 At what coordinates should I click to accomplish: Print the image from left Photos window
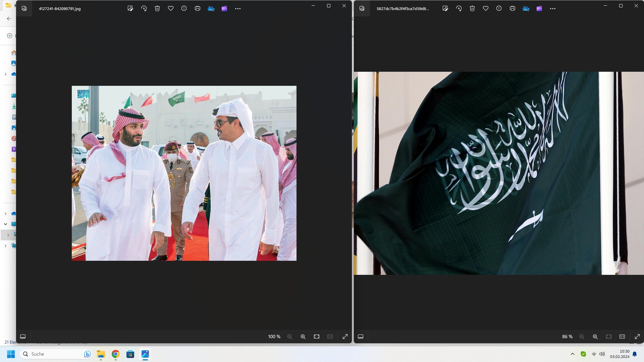[197, 8]
